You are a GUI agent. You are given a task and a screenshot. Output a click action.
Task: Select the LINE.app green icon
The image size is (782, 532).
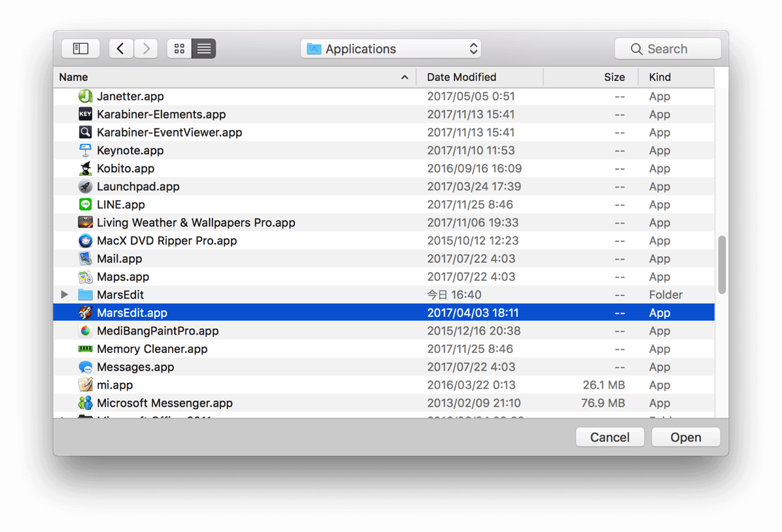pyautogui.click(x=85, y=205)
